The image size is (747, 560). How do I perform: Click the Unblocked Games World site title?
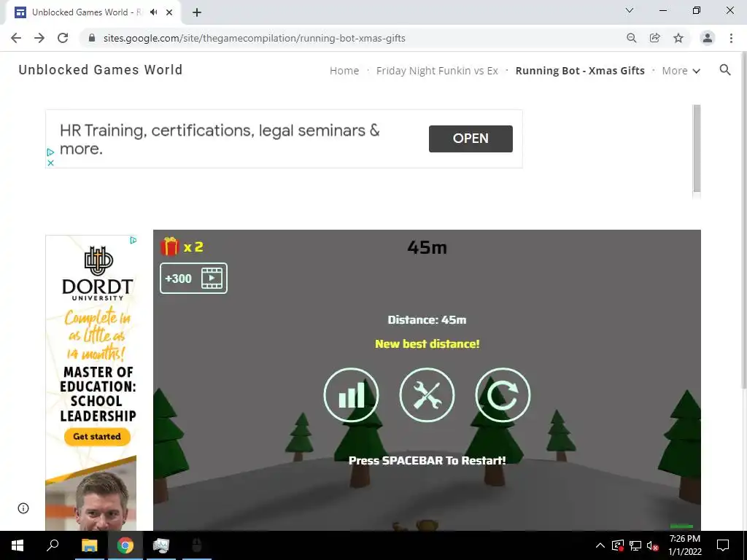click(x=101, y=70)
